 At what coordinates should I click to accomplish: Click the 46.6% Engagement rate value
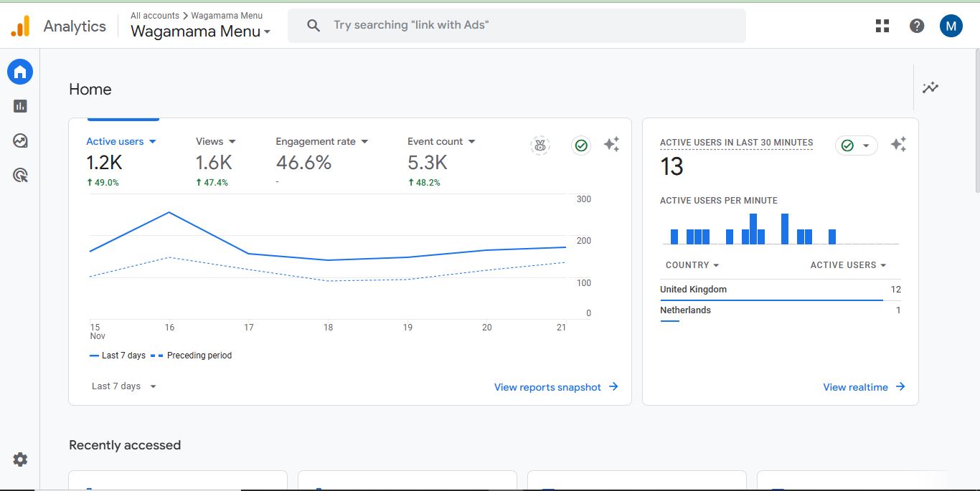303,163
